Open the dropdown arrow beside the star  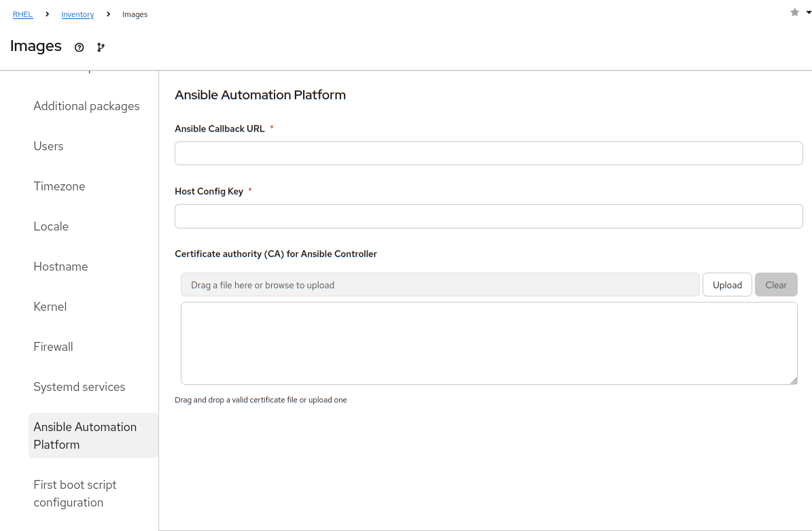[x=807, y=12]
